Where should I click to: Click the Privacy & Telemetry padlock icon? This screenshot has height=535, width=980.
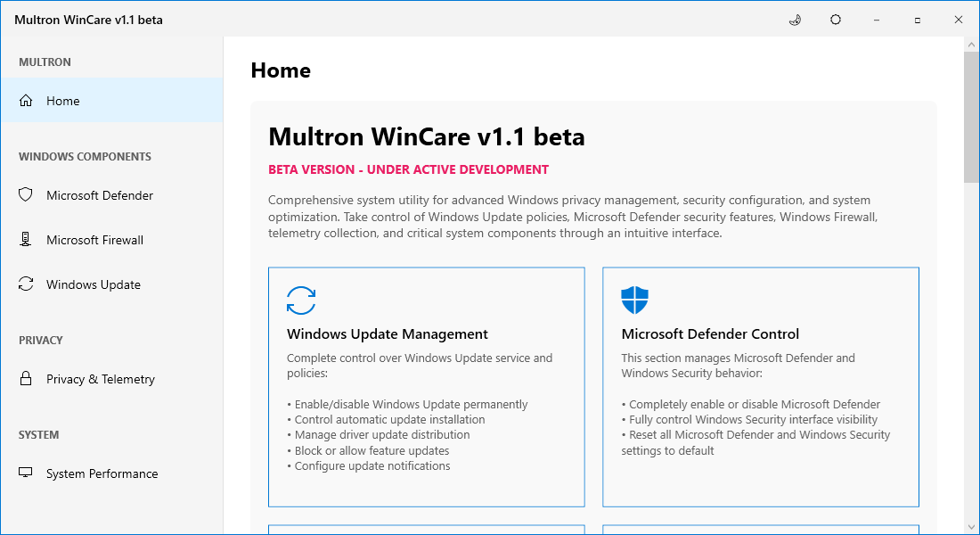[x=26, y=379]
